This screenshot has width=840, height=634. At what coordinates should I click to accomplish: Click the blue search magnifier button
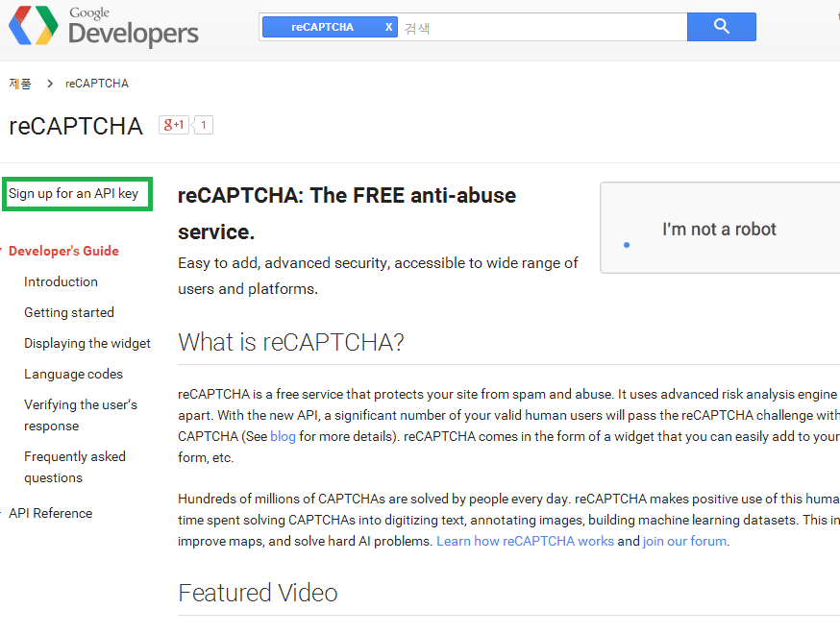[721, 27]
